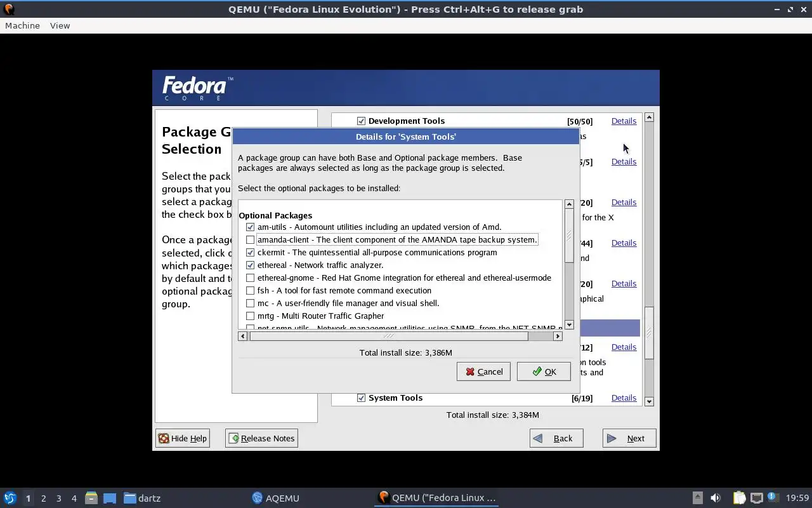The width and height of the screenshot is (812, 508).
Task: Open the volume speaker tray icon
Action: coord(716,498)
